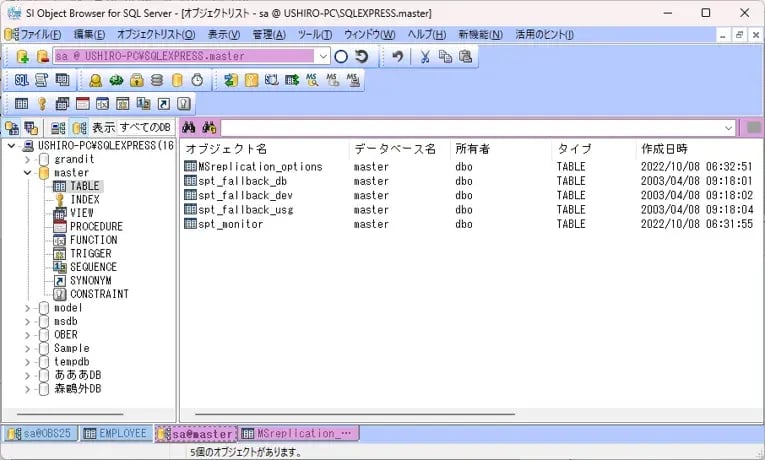Toggle the すべてのDB display button
Image resolution: width=765 pixels, height=460 pixels.
click(146, 128)
